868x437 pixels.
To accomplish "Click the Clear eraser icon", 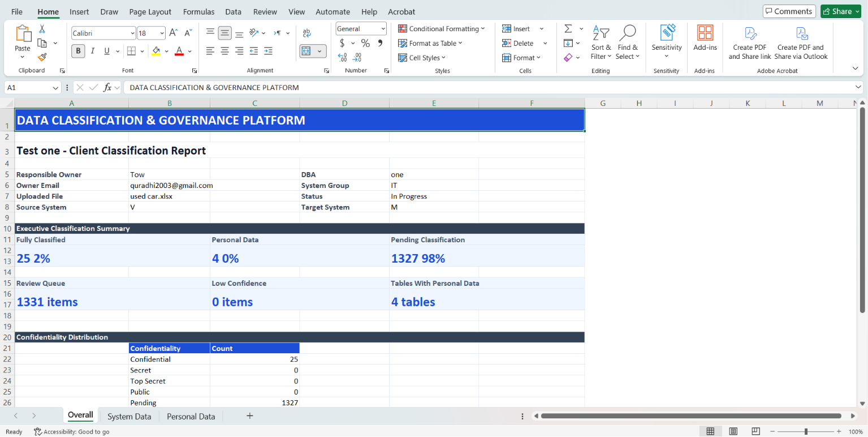I will coord(568,57).
